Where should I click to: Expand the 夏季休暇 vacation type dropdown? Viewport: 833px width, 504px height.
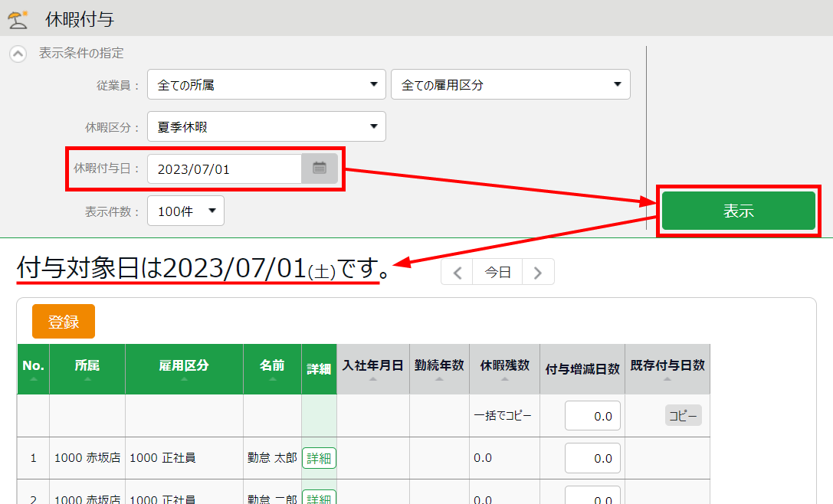tap(267, 127)
